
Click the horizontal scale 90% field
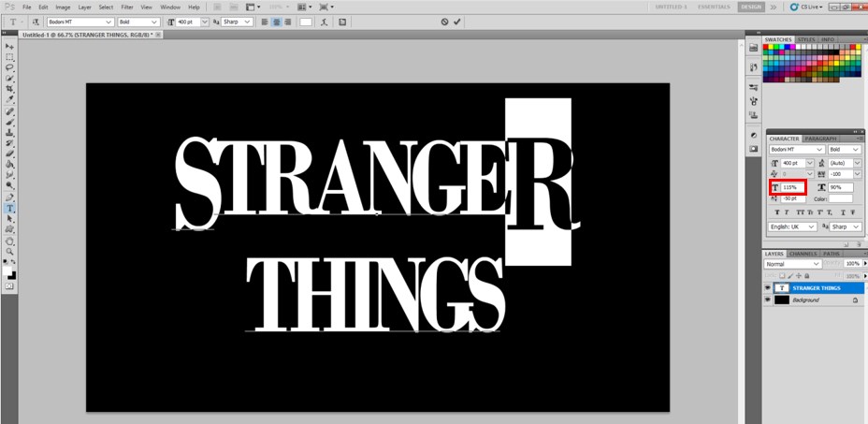841,187
